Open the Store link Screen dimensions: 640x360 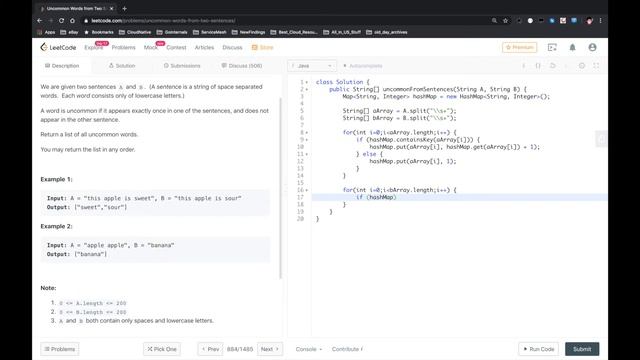pos(262,47)
